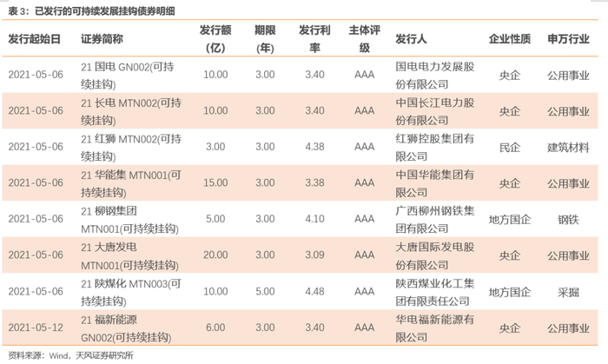Click the 发行人 column header

[411, 39]
